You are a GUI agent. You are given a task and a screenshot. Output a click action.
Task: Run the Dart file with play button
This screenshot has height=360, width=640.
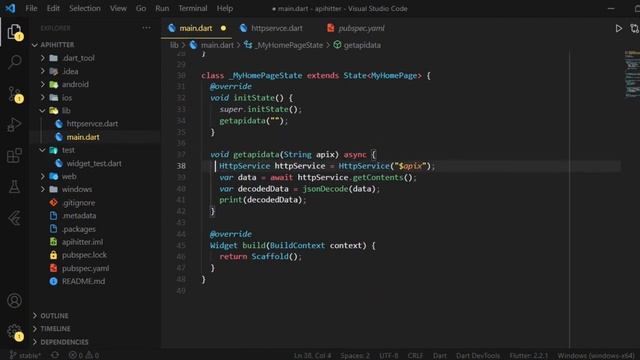[x=618, y=28]
